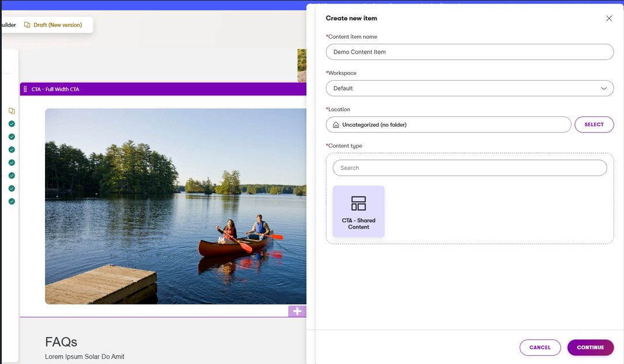
Task: Focus the Content item name field
Action: tap(469, 52)
